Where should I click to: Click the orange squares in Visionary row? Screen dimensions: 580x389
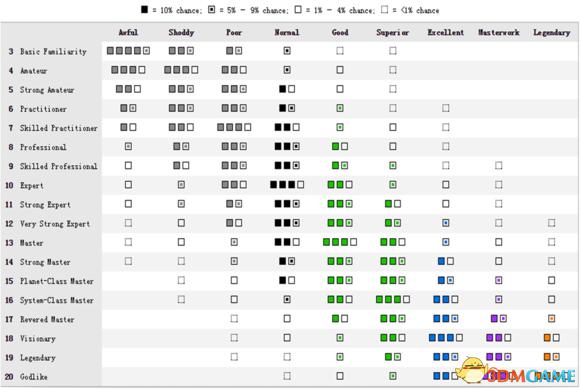point(552,338)
